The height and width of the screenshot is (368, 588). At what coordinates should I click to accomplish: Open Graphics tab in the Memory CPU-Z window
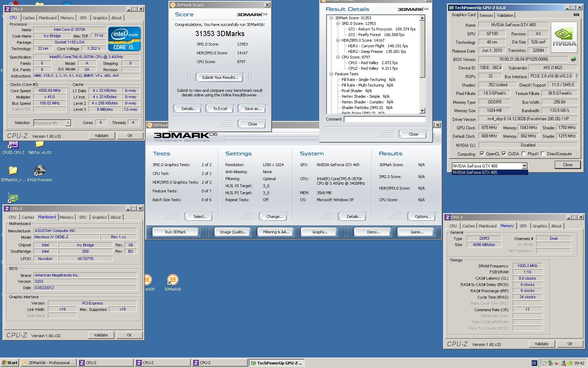click(x=539, y=226)
